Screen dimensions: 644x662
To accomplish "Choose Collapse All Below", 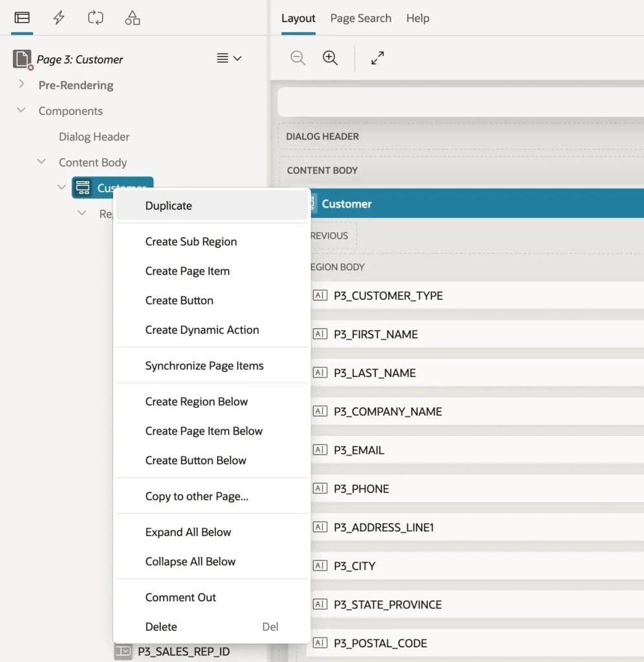I will point(213,562).
